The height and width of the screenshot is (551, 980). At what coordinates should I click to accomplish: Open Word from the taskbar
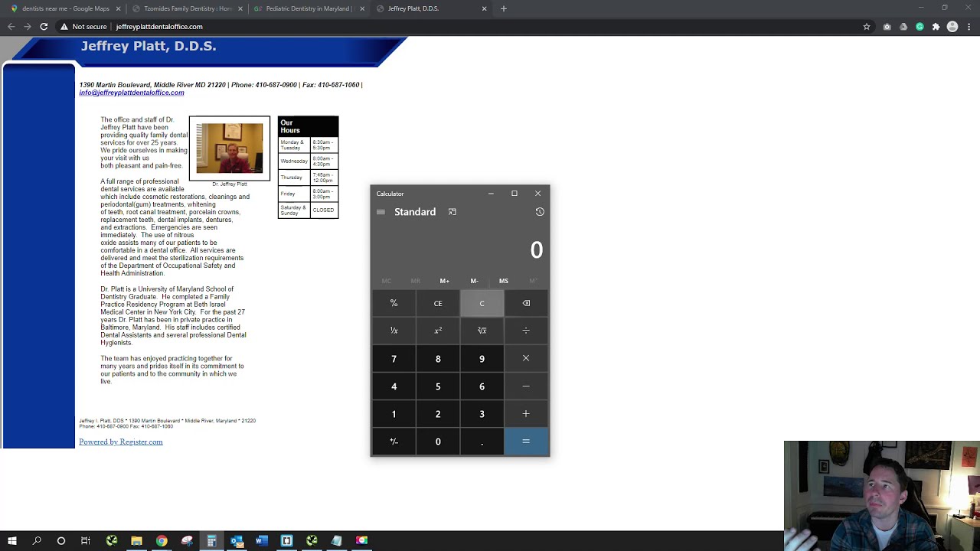261,541
